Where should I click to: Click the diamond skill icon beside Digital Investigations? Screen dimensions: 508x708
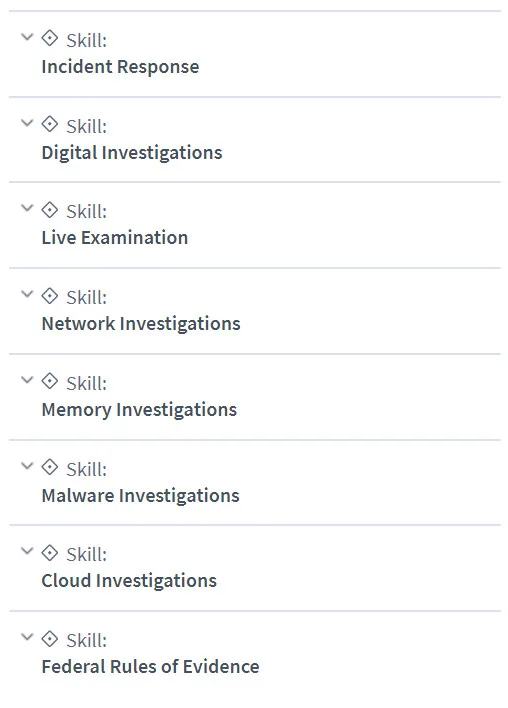coord(50,124)
